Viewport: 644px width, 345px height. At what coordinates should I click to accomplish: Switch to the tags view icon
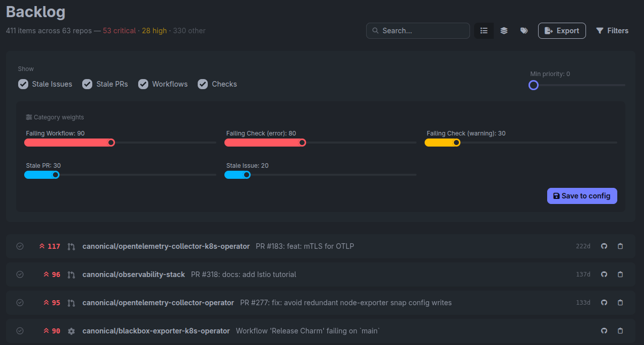tap(524, 31)
